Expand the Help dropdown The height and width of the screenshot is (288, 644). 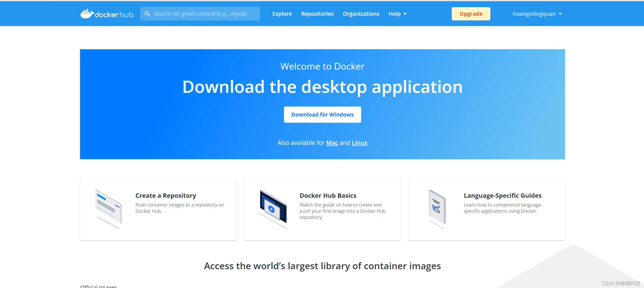pyautogui.click(x=398, y=14)
